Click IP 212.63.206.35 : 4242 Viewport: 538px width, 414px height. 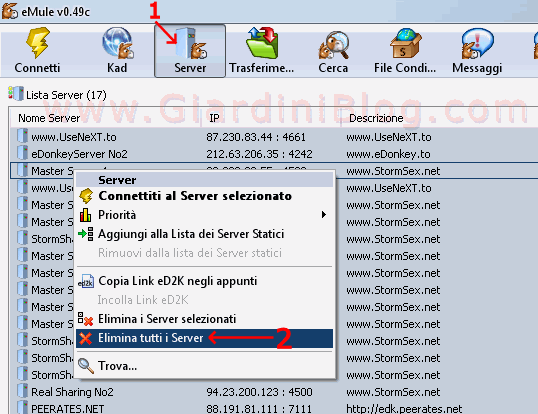259,154
